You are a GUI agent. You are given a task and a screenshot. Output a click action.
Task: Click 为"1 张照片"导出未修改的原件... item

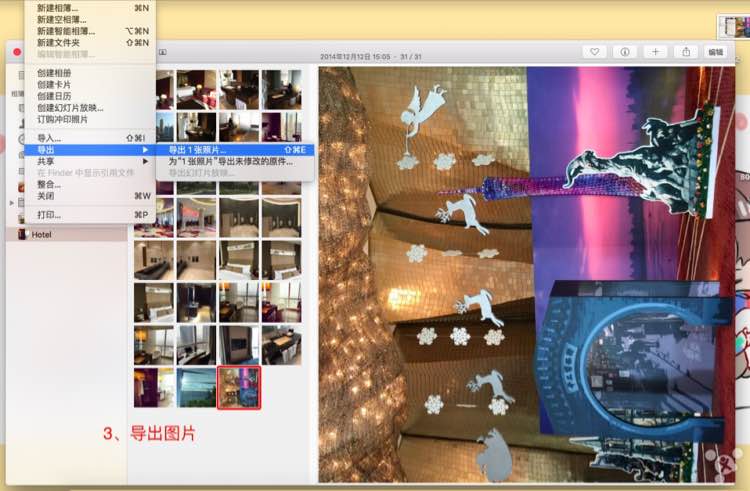(x=235, y=162)
